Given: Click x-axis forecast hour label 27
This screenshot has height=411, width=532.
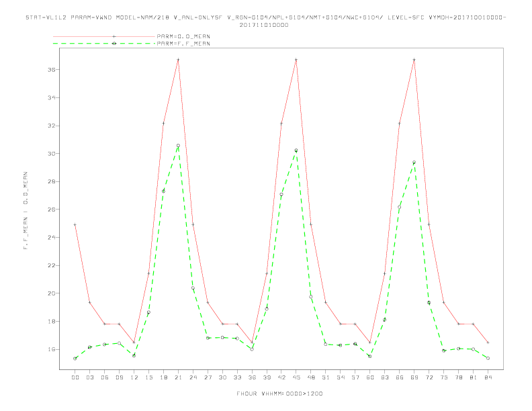Looking at the screenshot, I should 208,377.
